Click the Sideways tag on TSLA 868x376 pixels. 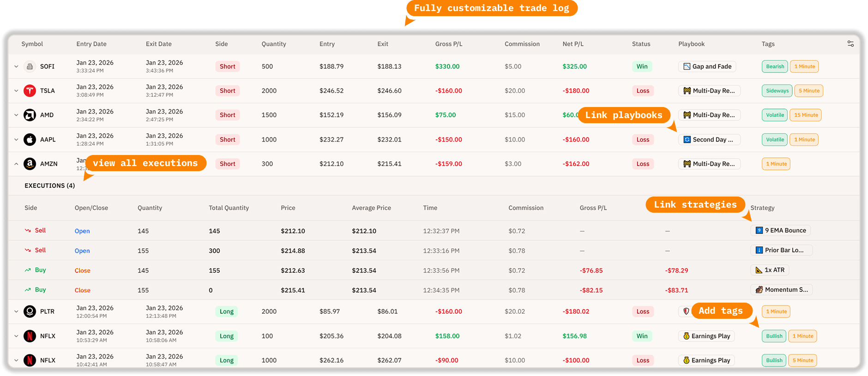(x=777, y=91)
